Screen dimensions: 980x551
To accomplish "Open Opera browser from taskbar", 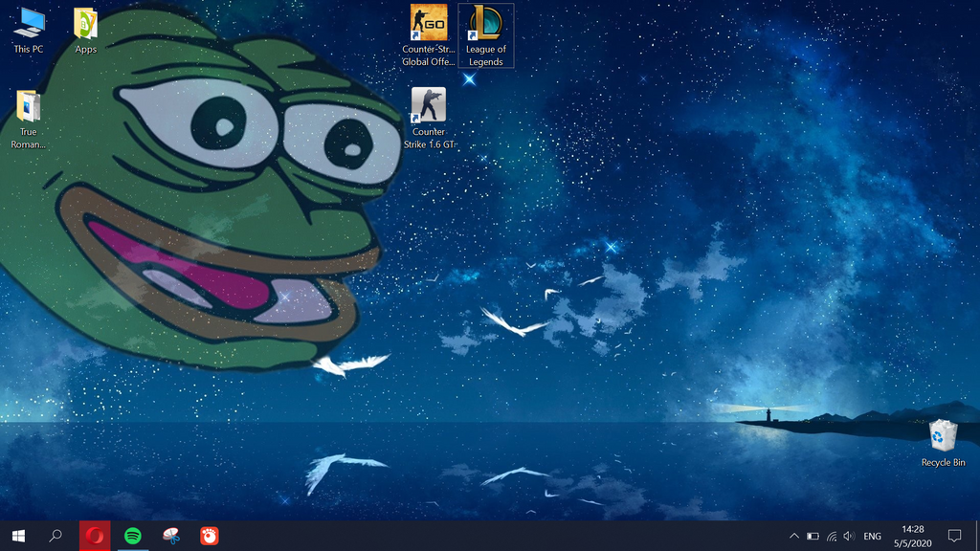I will click(95, 536).
